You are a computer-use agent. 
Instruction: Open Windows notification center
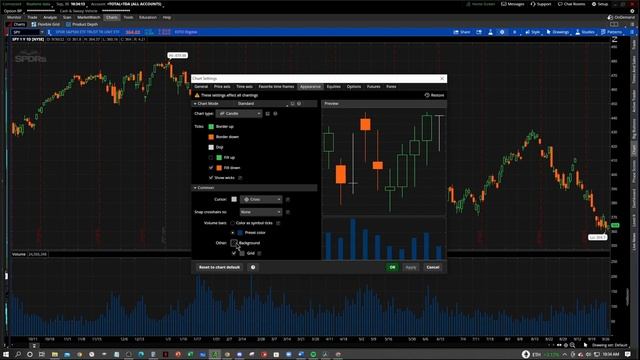(x=628, y=354)
